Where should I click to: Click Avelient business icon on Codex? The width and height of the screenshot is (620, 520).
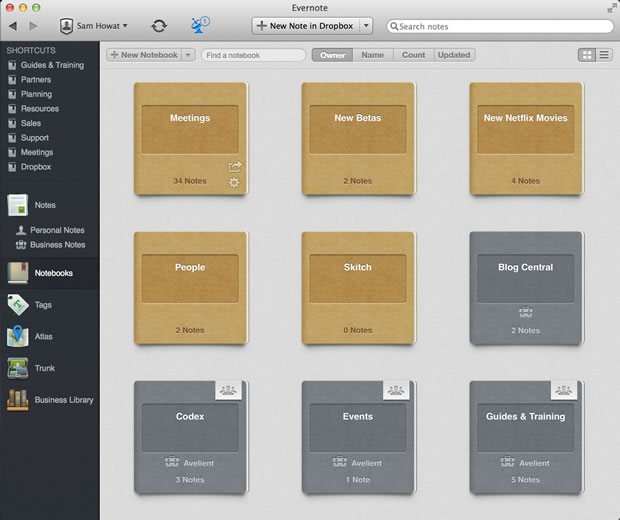(x=172, y=462)
